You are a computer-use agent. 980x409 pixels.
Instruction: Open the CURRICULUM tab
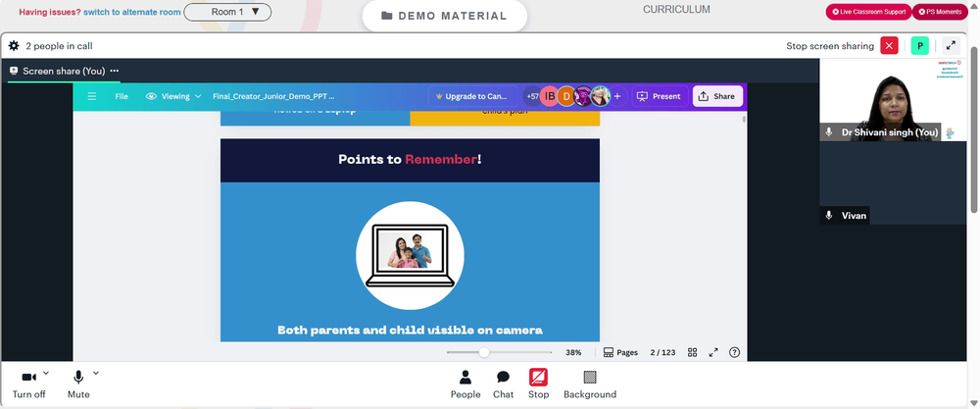pos(676,10)
